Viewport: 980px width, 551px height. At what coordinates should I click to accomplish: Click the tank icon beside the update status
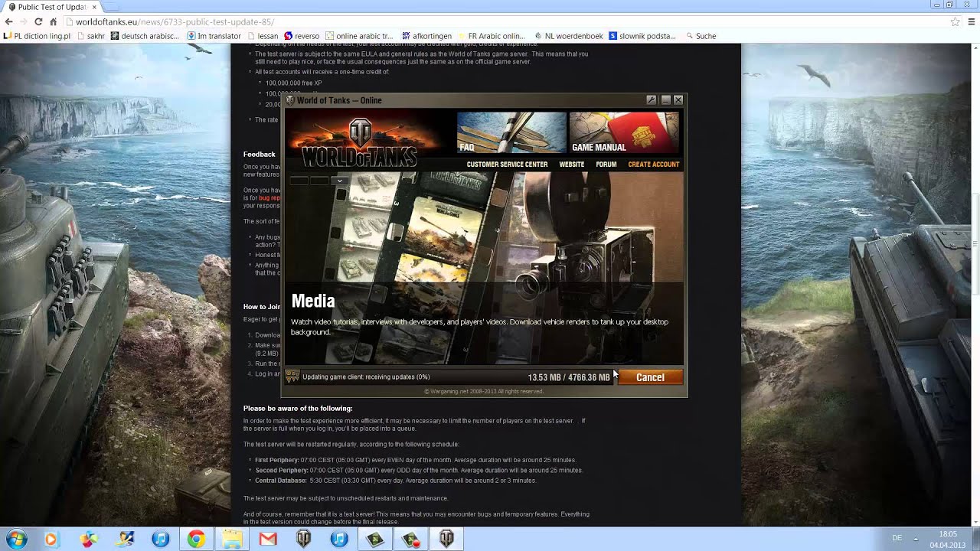coord(292,377)
